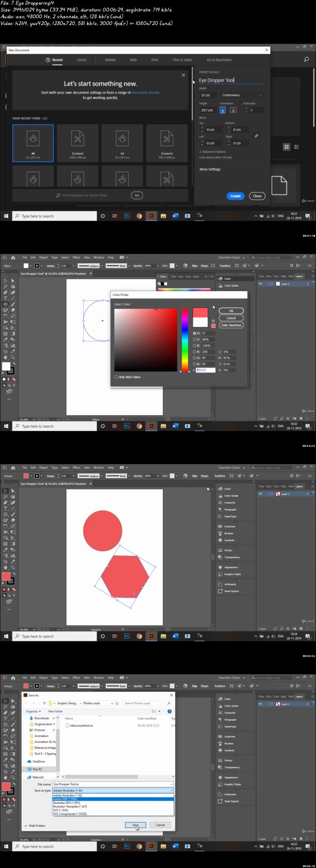Activate the Rotate tool in hexagon screenshot
Image resolution: width=316 pixels, height=868 pixels.
click(x=5, y=526)
